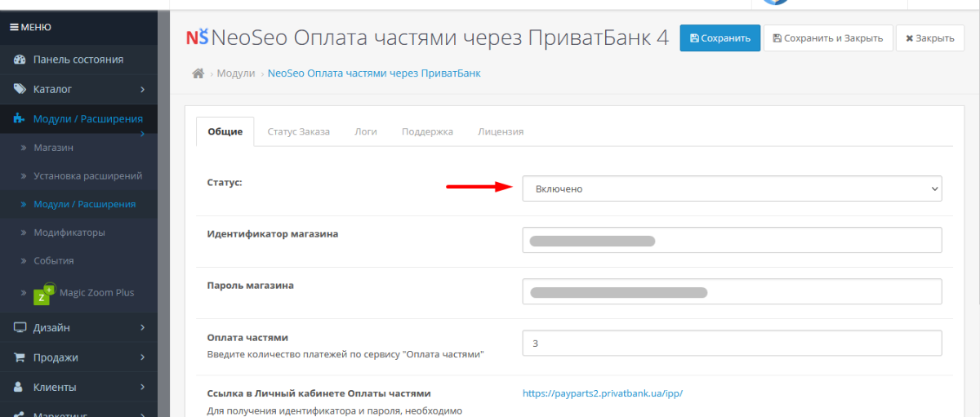
Task: Click Ссылка в Личный кабинете label
Action: pos(319,393)
